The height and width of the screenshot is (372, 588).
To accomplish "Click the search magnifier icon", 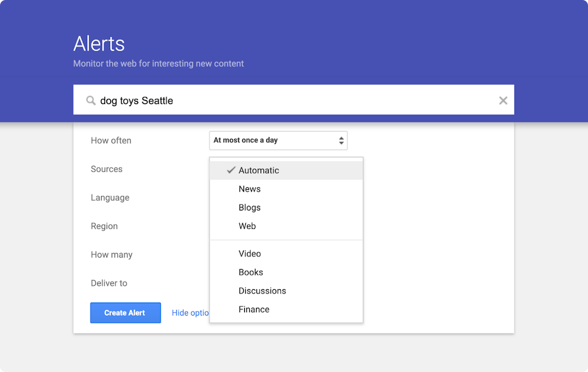I will pos(91,101).
